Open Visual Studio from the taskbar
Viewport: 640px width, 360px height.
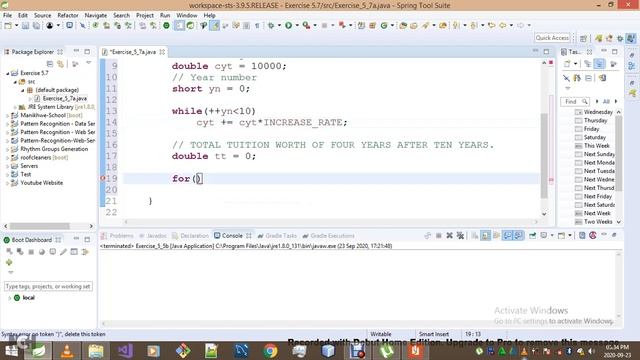(x=124, y=351)
